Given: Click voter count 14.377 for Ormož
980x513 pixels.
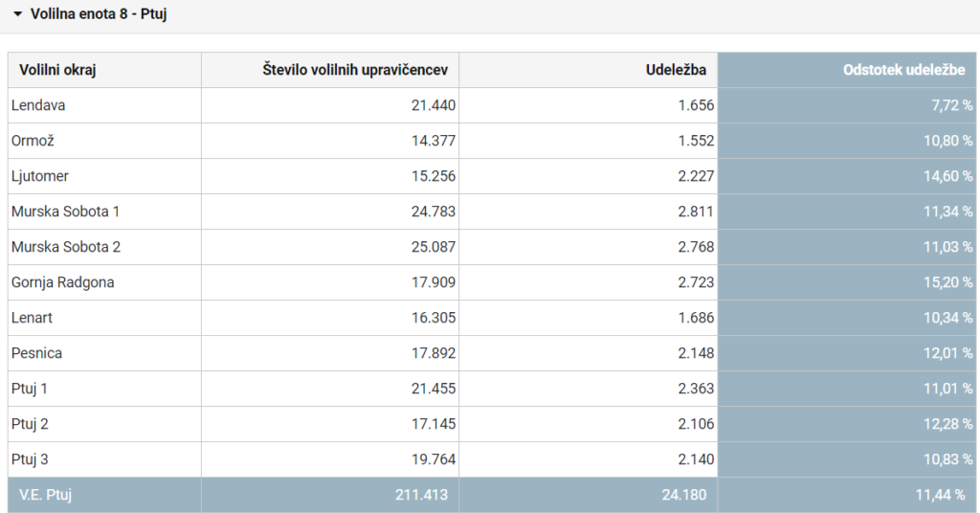Looking at the screenshot, I should (434, 141).
